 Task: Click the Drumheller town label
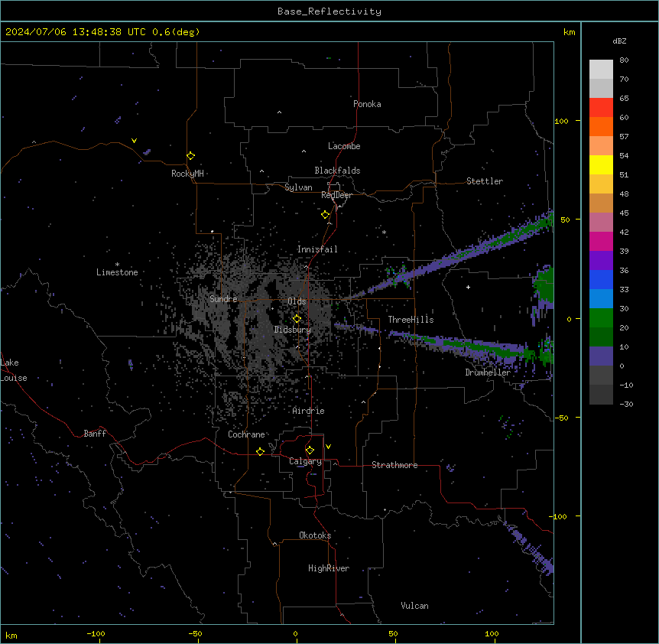(x=488, y=372)
